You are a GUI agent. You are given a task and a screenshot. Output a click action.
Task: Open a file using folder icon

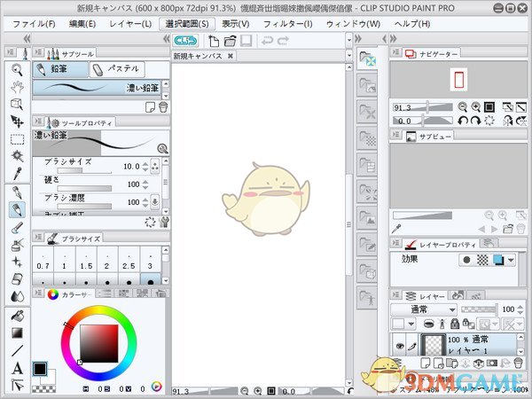230,41
